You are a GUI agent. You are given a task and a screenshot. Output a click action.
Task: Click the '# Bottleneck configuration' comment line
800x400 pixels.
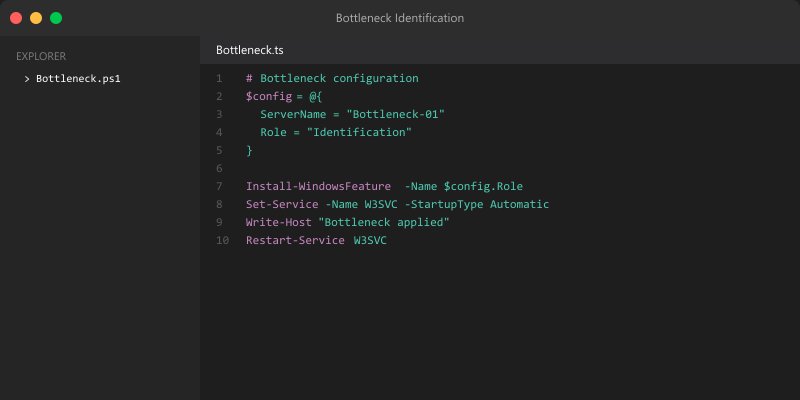click(332, 79)
